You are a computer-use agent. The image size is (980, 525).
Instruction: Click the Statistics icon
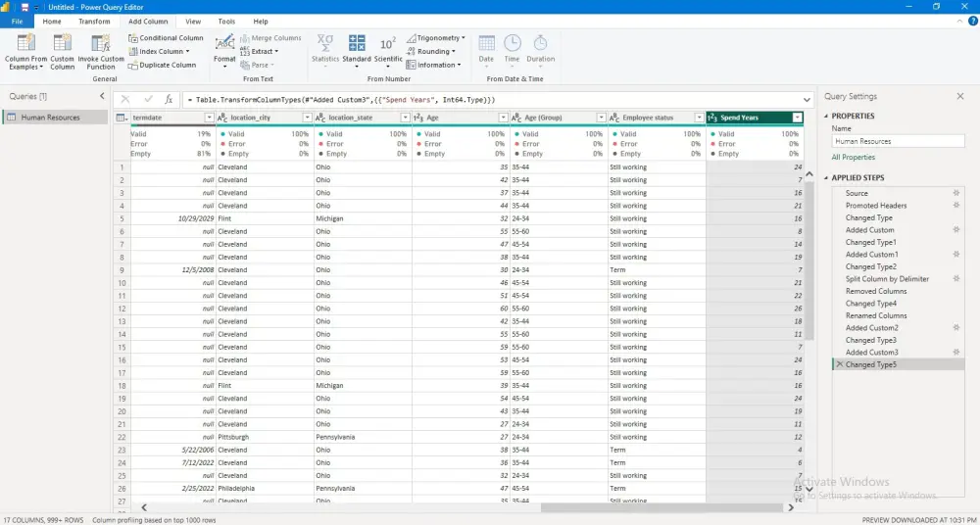pyautogui.click(x=325, y=44)
